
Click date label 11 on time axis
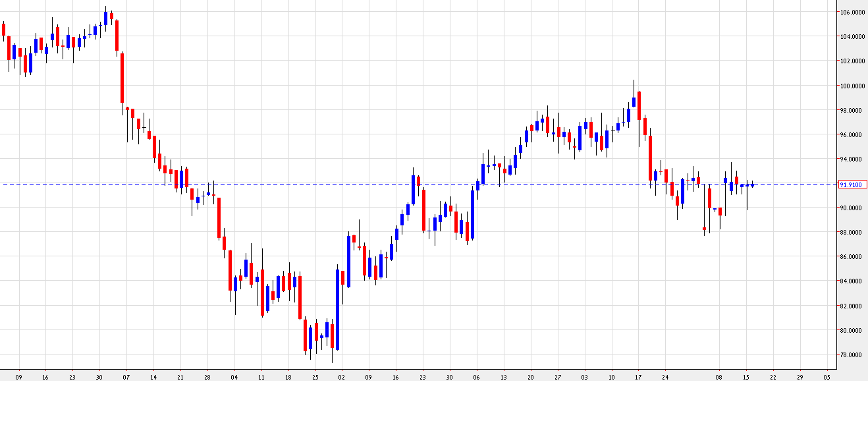(x=261, y=378)
